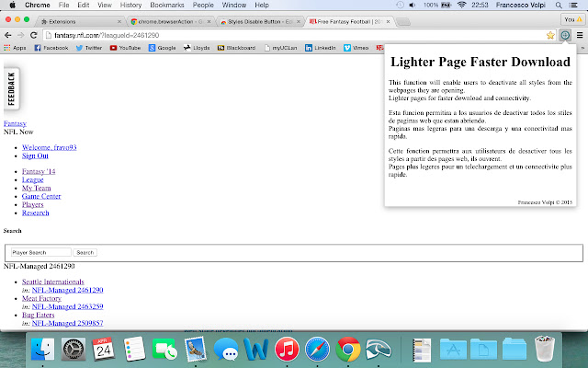This screenshot has width=588, height=368.
Task: Open the Bookmarks menu
Action: (167, 6)
